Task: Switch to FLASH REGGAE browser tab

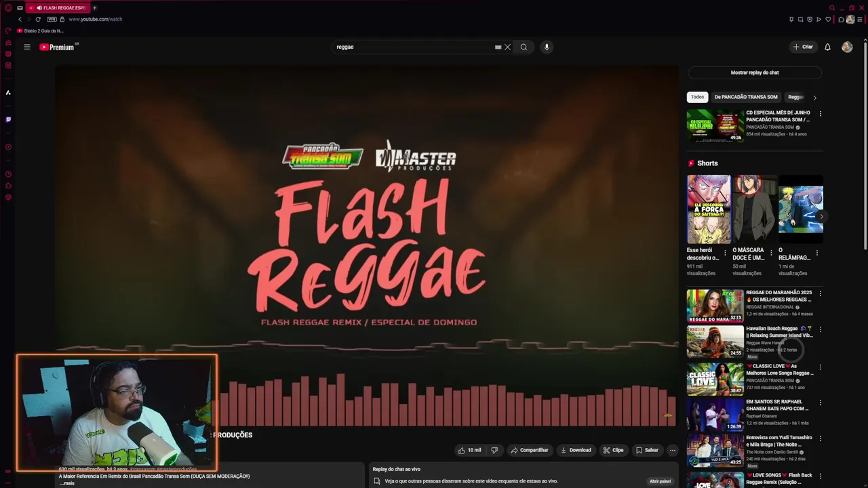Action: coord(58,7)
